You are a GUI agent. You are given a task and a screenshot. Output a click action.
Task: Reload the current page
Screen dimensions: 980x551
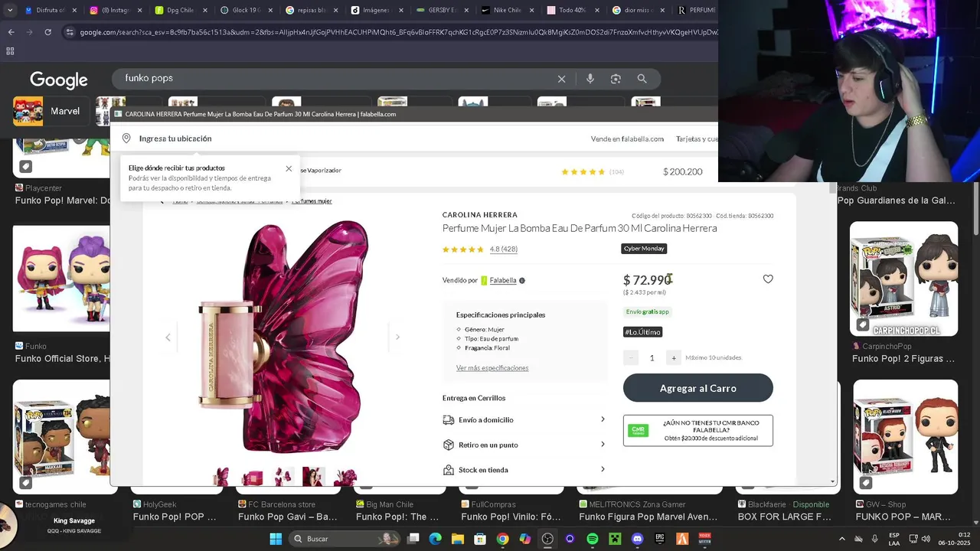47,32
